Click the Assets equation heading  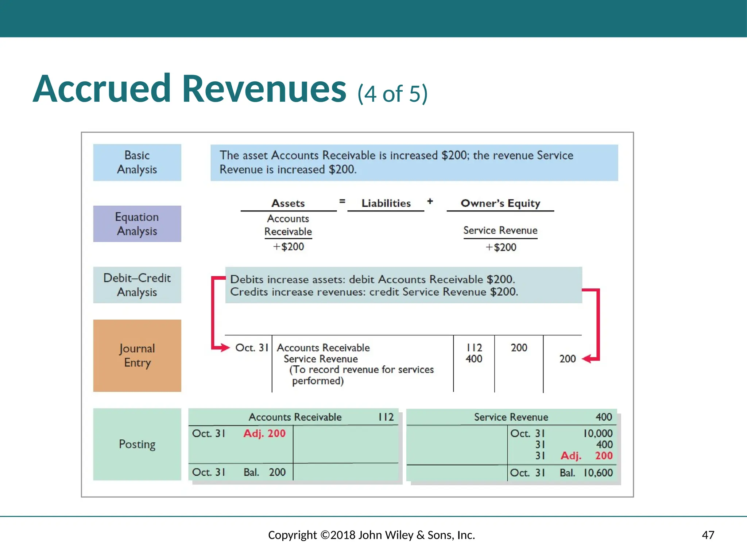tap(288, 203)
